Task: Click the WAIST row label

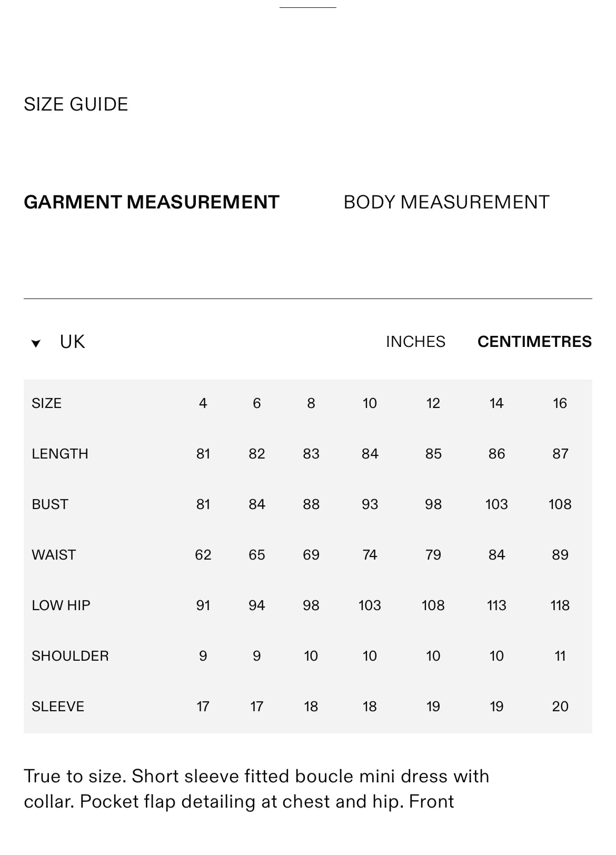Action: [54, 555]
